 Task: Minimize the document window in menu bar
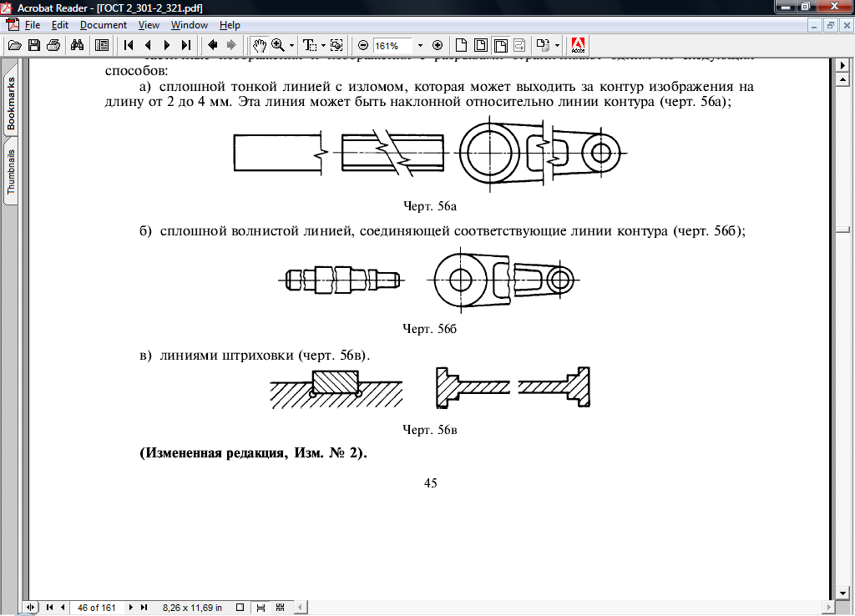point(814,26)
